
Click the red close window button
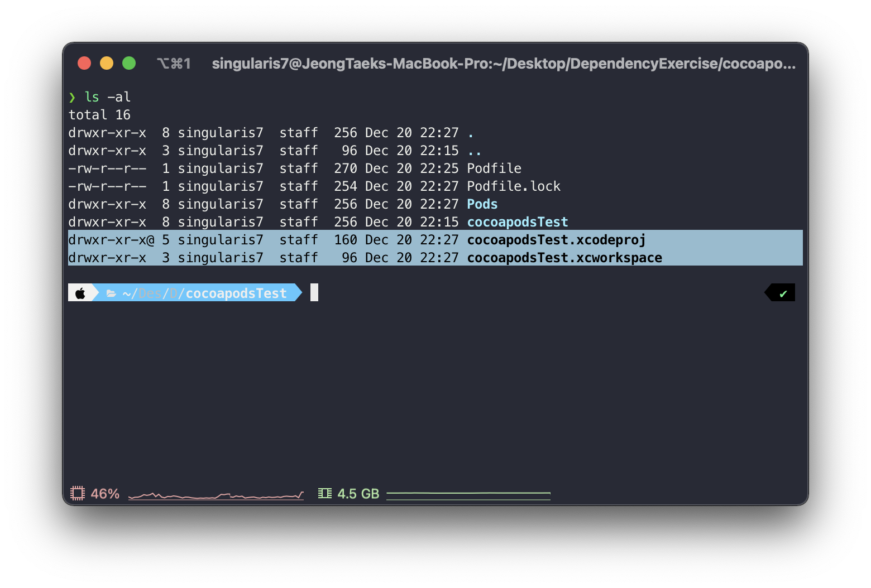84,63
